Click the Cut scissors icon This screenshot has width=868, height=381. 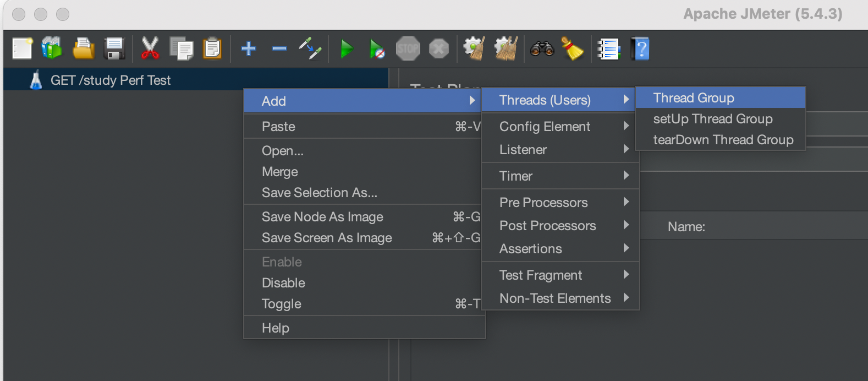150,48
